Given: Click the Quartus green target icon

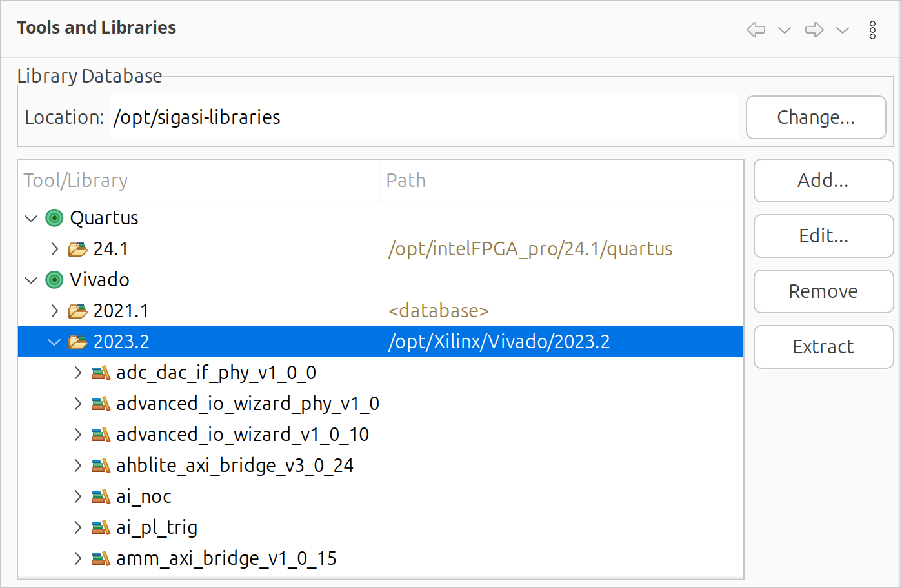Looking at the screenshot, I should click(x=55, y=218).
